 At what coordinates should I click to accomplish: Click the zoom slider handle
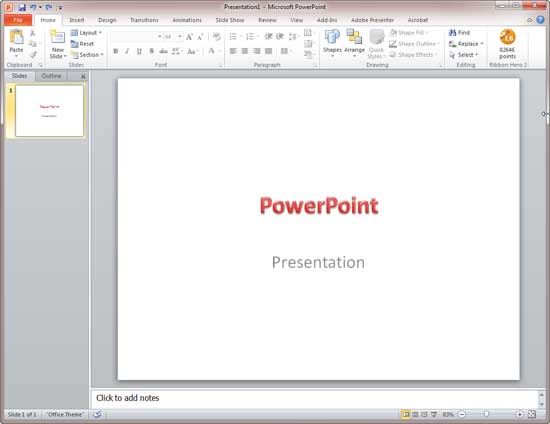click(x=486, y=415)
